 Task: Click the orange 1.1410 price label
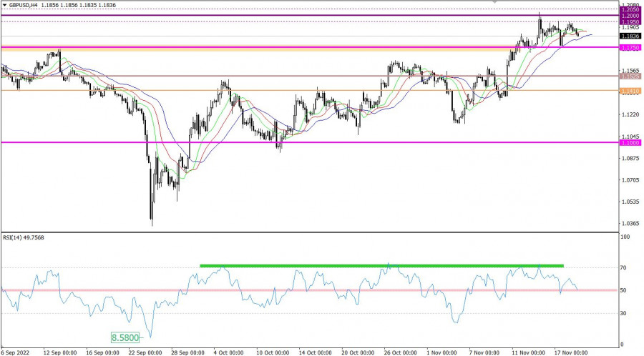[630, 91]
